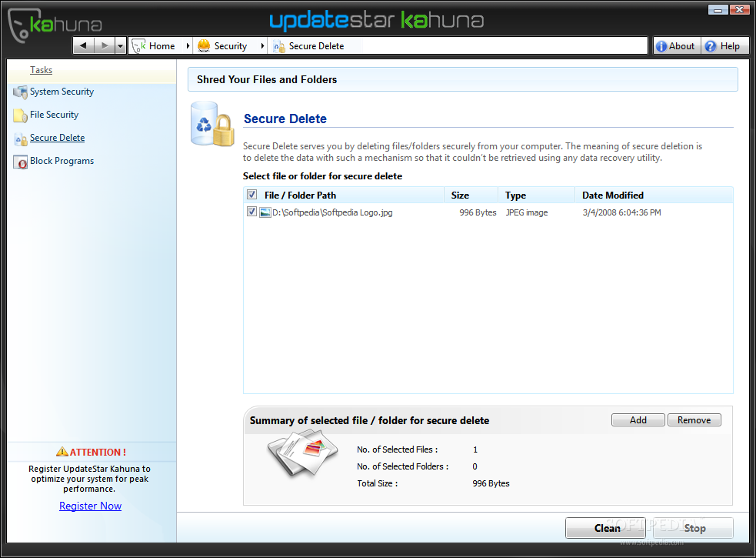Click the Register Now link

click(90, 506)
